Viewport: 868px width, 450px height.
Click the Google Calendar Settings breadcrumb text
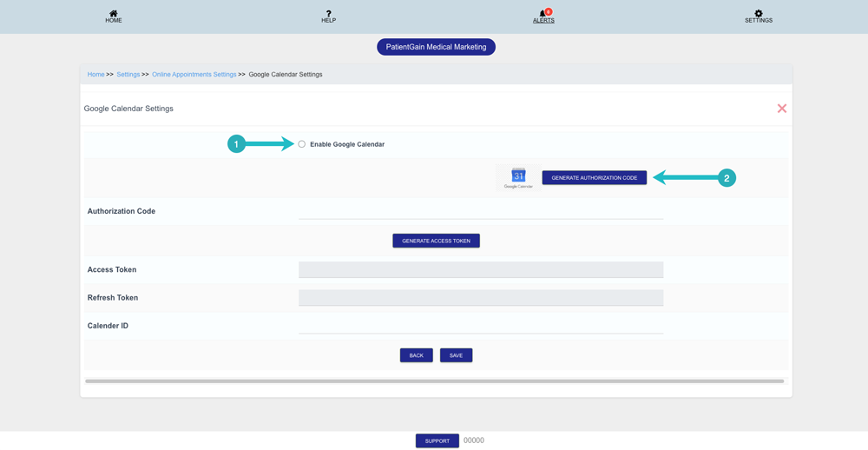pos(286,74)
